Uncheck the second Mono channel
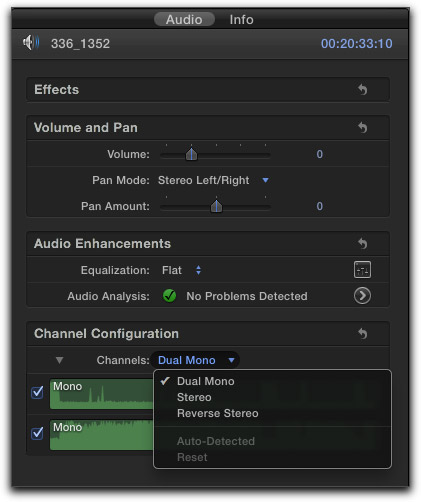Screen dimensions: 421x502 (37, 433)
